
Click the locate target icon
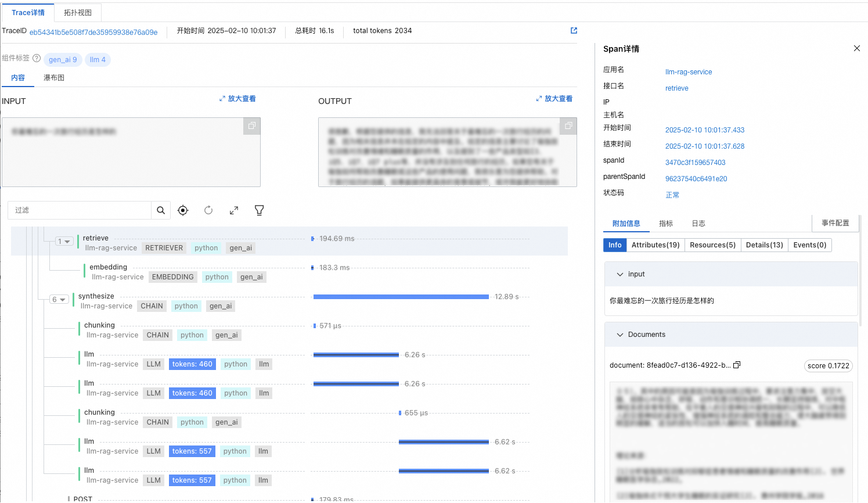[183, 210]
